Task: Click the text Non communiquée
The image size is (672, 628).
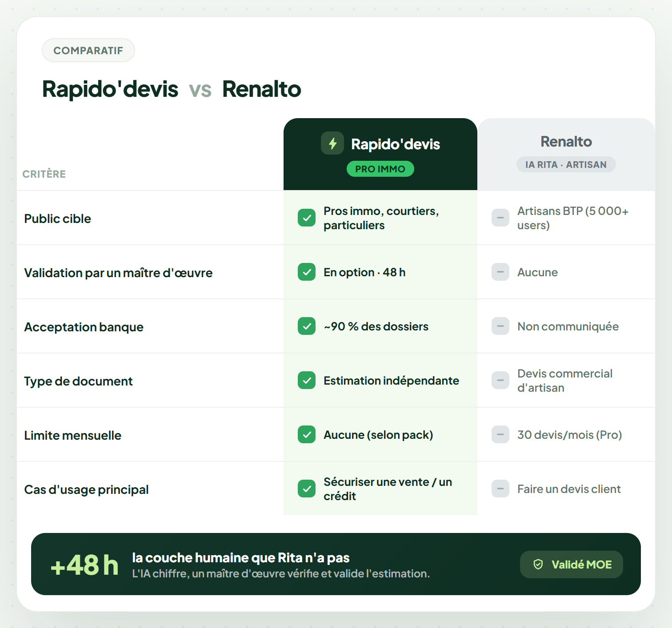Action: pyautogui.click(x=568, y=326)
